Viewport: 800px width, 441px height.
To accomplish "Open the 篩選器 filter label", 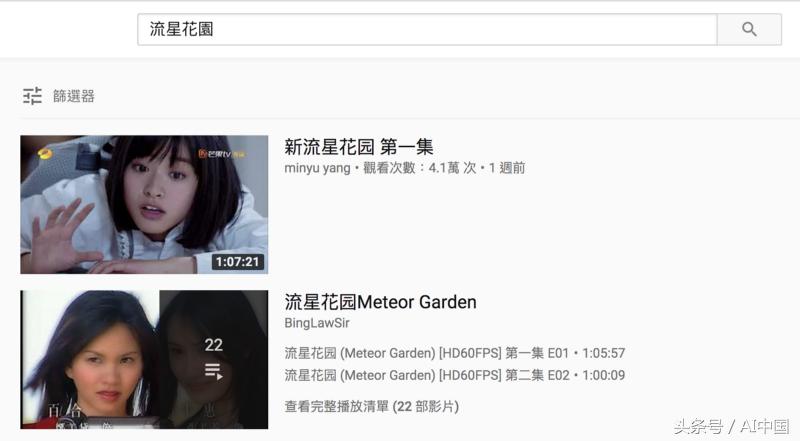I will click(x=74, y=96).
